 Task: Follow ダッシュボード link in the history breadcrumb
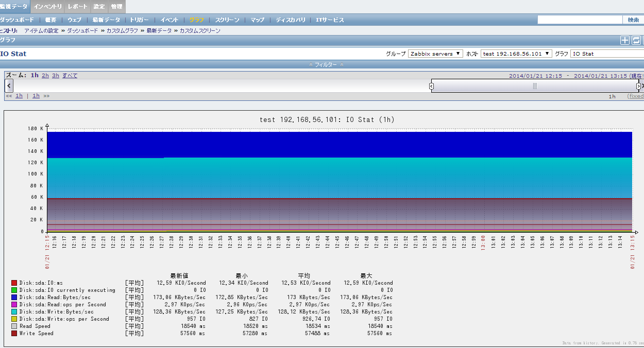coord(82,31)
